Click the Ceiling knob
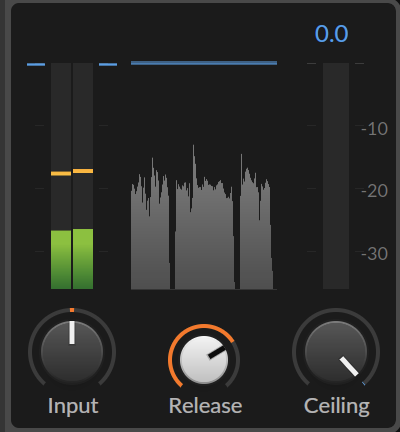This screenshot has height=432, width=400. click(336, 352)
